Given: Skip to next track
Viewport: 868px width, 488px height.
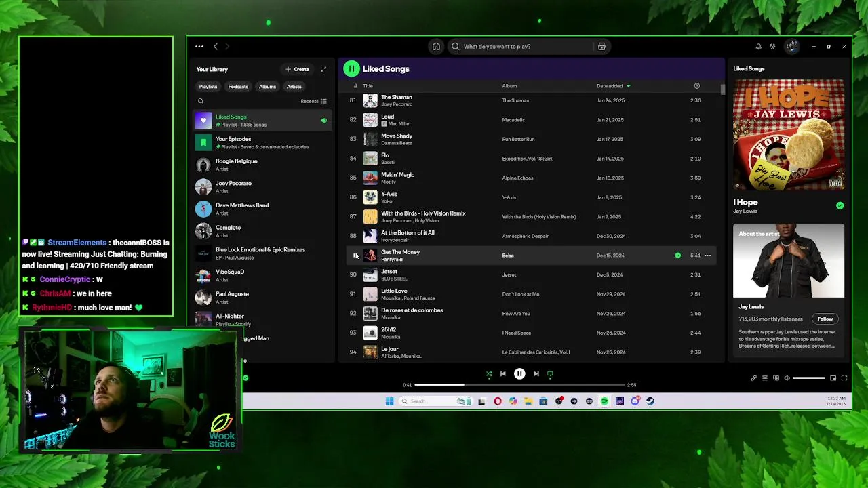Looking at the screenshot, I should 536,374.
